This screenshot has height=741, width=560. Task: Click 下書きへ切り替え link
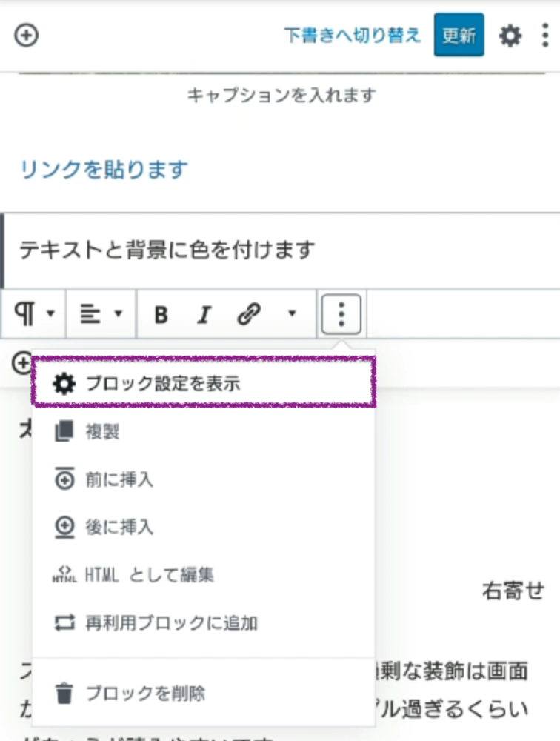point(353,36)
